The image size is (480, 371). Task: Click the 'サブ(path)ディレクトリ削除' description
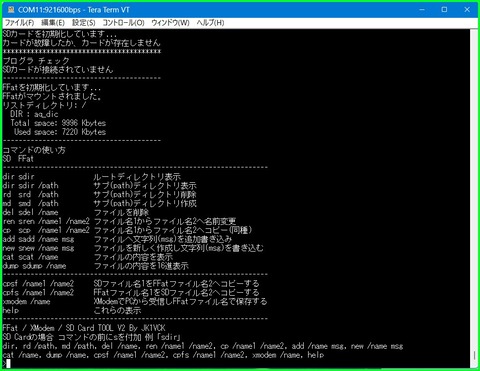(x=145, y=194)
